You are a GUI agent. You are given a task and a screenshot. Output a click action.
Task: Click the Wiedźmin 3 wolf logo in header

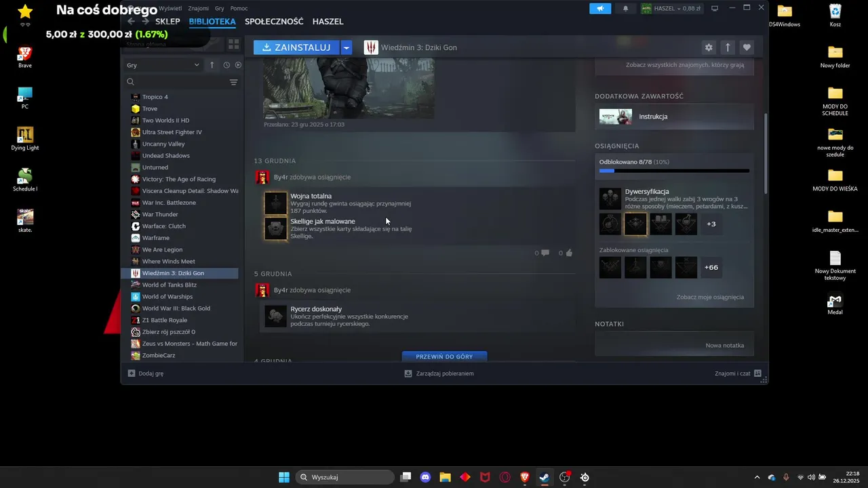click(x=371, y=47)
